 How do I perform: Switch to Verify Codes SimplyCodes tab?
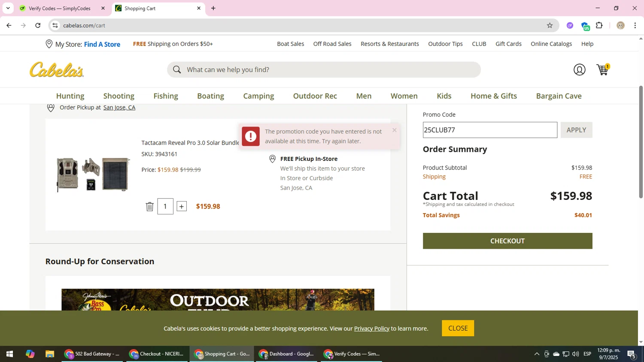click(x=59, y=8)
